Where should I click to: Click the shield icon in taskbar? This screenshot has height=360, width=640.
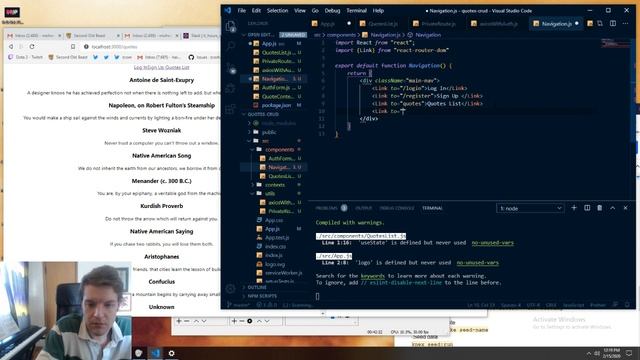(x=139, y=353)
